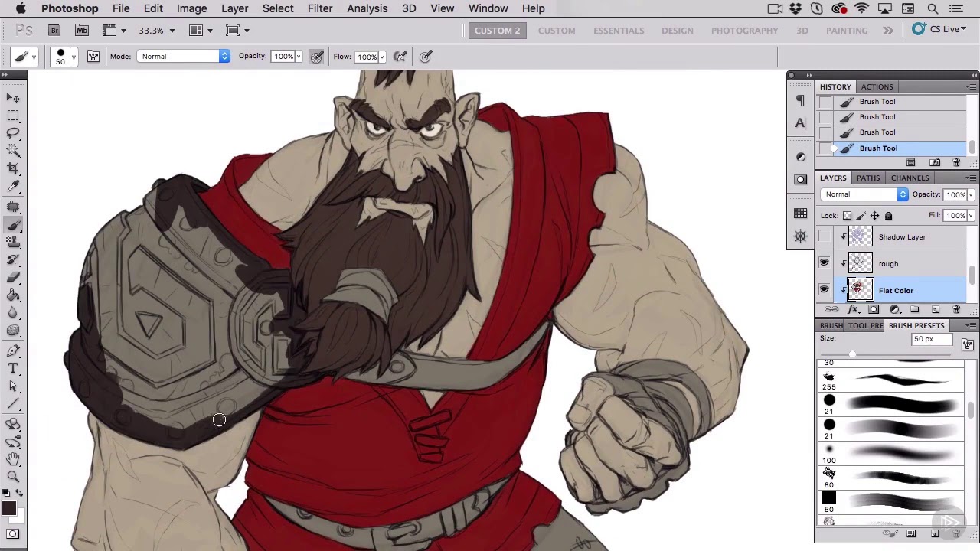Image resolution: width=980 pixels, height=551 pixels.
Task: Open the Adjustments panel icon
Action: click(800, 157)
